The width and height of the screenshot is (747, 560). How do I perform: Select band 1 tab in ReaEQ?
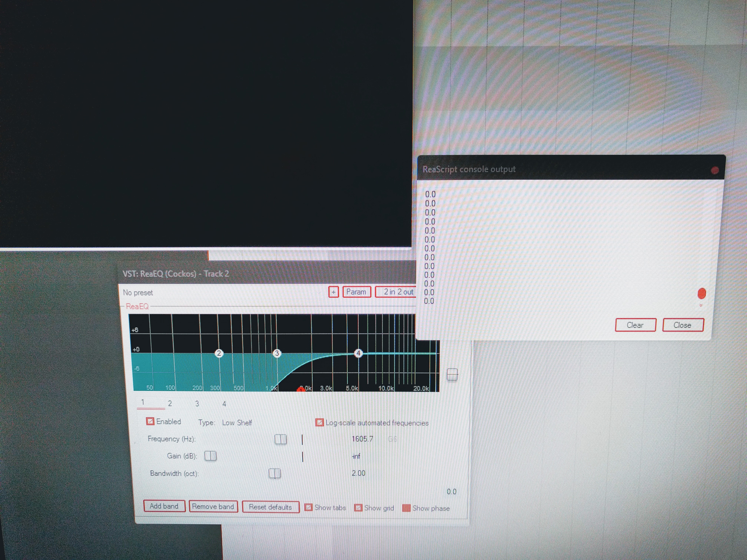coord(143,402)
